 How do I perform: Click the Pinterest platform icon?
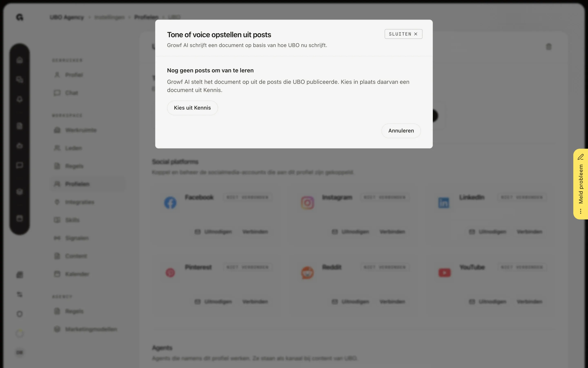point(170,273)
